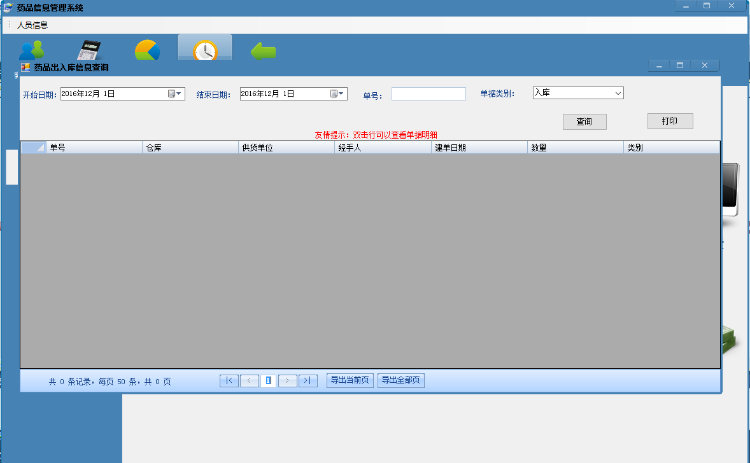Viewport: 750px width, 463px height.
Task: Open the calculator toolbar icon
Action: pos(91,49)
